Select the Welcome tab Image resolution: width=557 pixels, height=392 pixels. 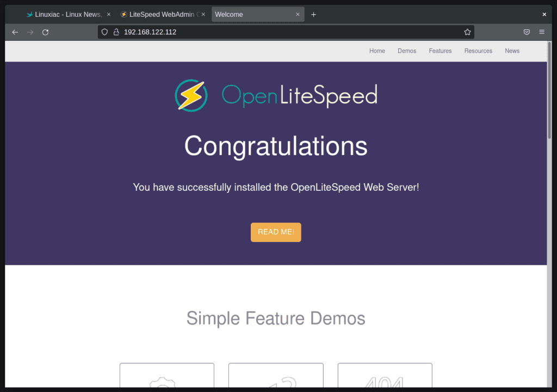click(x=258, y=14)
